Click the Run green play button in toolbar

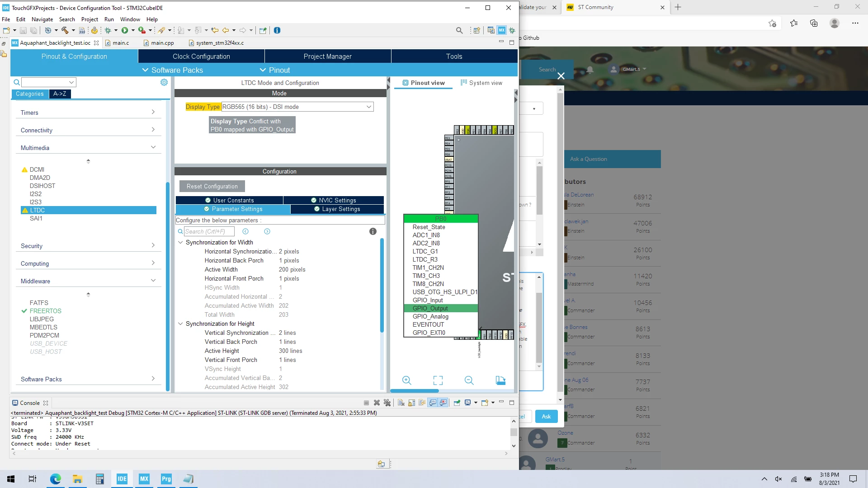pyautogui.click(x=125, y=30)
